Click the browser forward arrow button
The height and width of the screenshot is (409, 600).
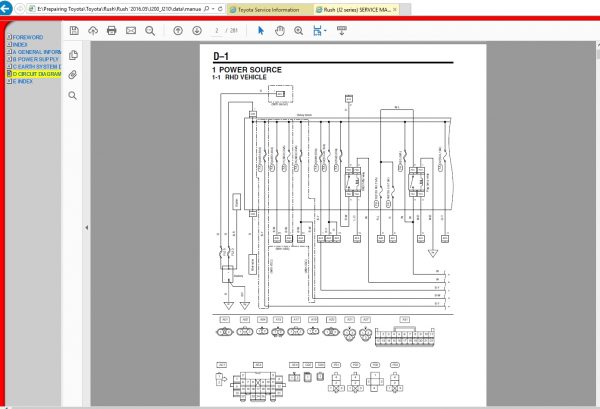20,8
